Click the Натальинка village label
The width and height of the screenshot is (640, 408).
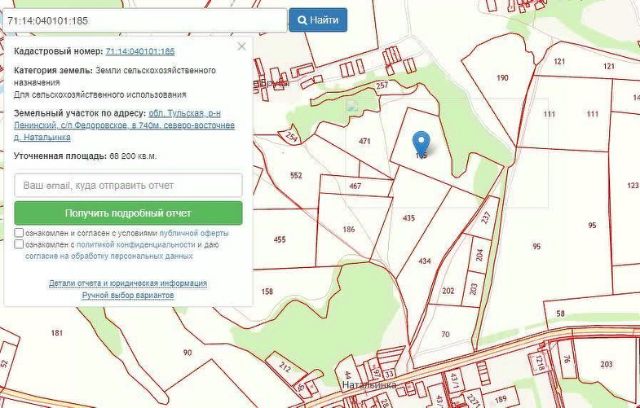(x=369, y=385)
